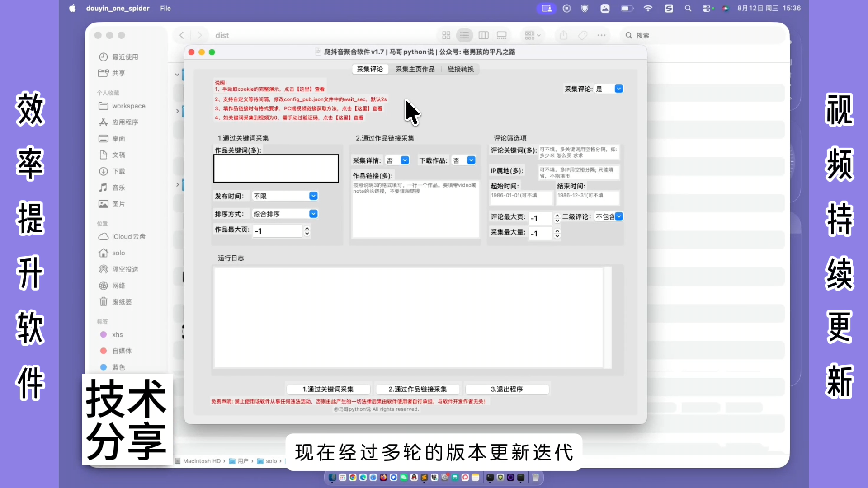The image size is (868, 488).
Task: Click the 结束时间 date field
Action: [588, 198]
